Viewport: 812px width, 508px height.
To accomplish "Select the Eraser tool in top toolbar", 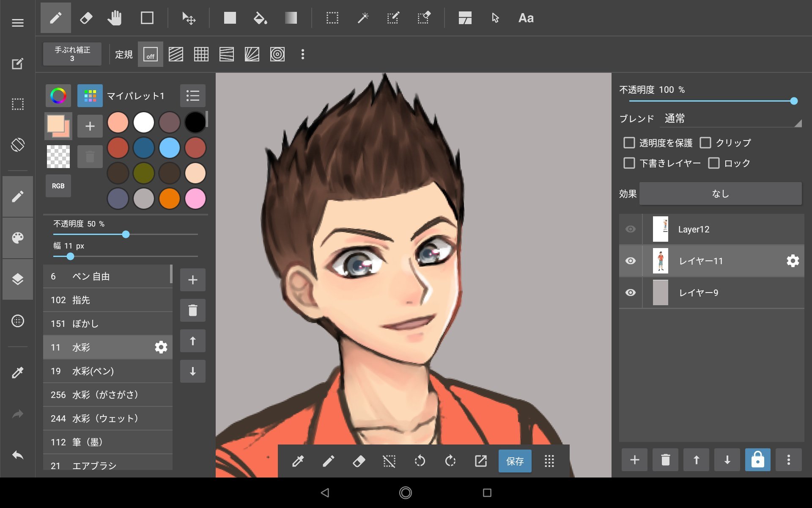I will point(86,18).
